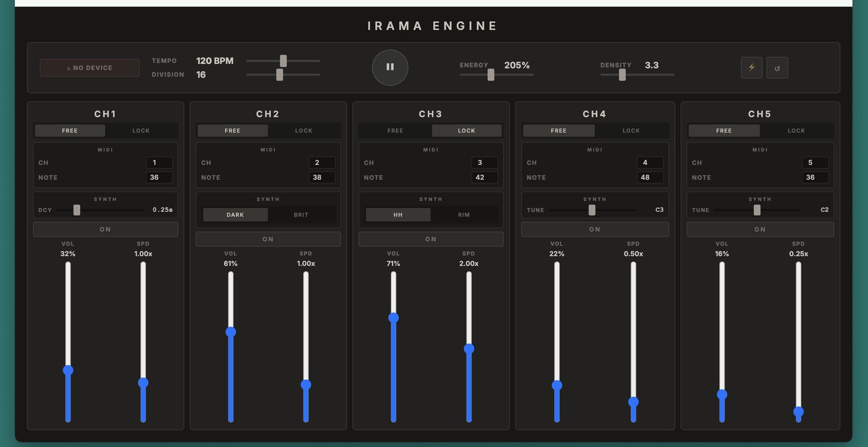Select FREE mode on CH2
Image resolution: width=868 pixels, height=447 pixels.
tap(233, 131)
